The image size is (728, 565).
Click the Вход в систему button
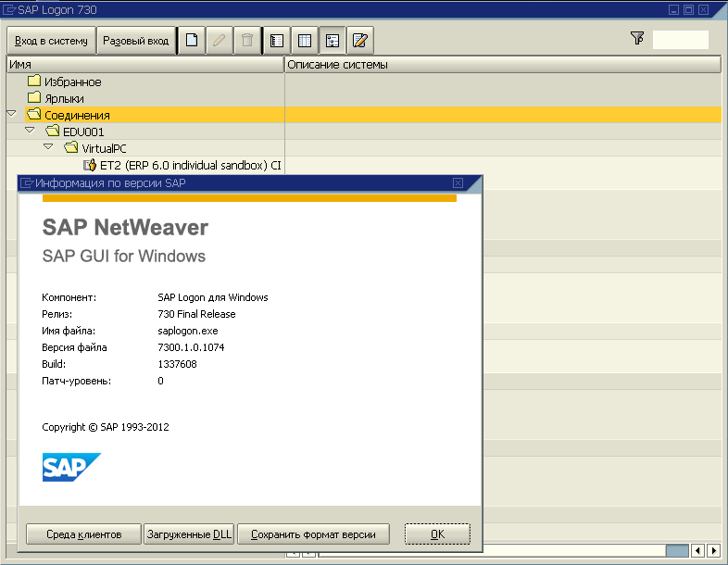point(51,41)
